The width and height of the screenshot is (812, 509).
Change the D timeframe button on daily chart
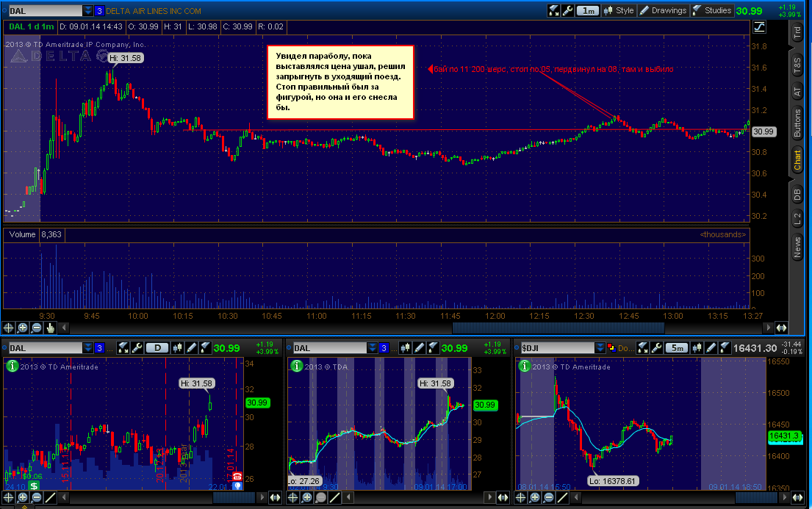(157, 348)
